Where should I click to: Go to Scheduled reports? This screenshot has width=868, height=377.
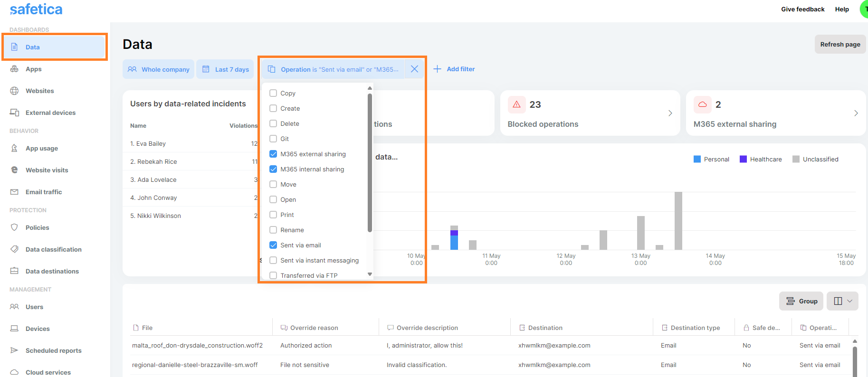(x=54, y=350)
